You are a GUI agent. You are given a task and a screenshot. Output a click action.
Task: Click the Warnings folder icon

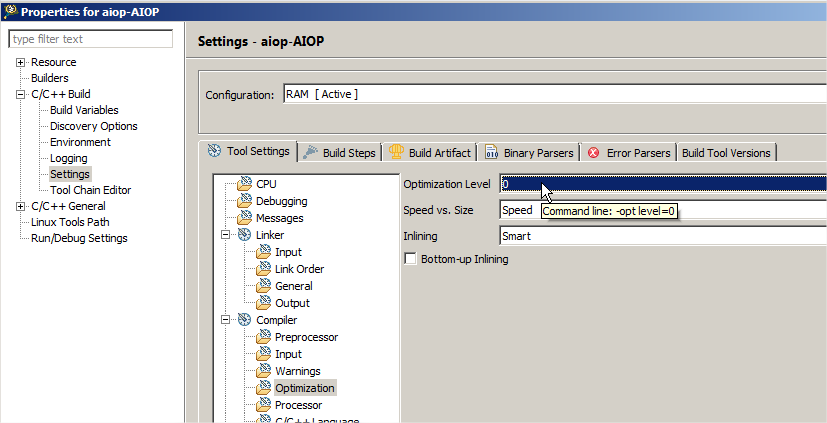264,371
